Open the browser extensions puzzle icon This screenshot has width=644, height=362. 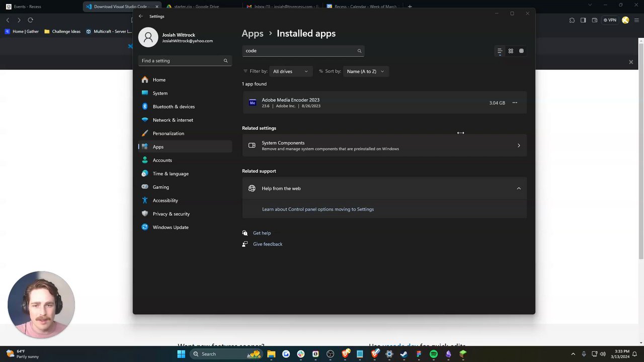point(572,20)
